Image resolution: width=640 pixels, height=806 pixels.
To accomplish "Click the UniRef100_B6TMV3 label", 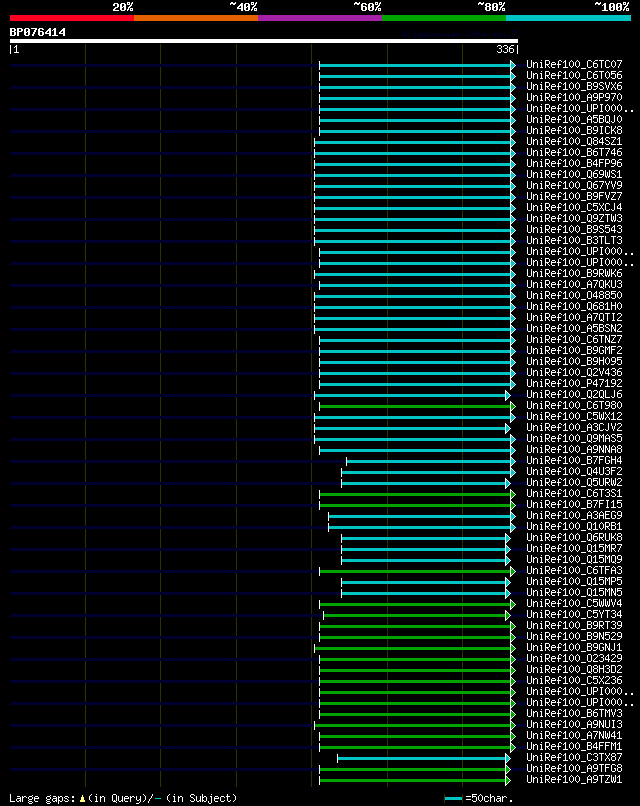I will pos(574,713).
